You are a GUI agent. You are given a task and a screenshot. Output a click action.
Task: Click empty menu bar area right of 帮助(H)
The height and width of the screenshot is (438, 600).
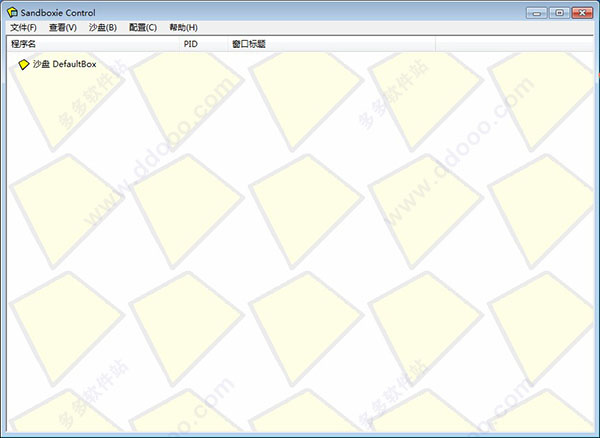400,28
